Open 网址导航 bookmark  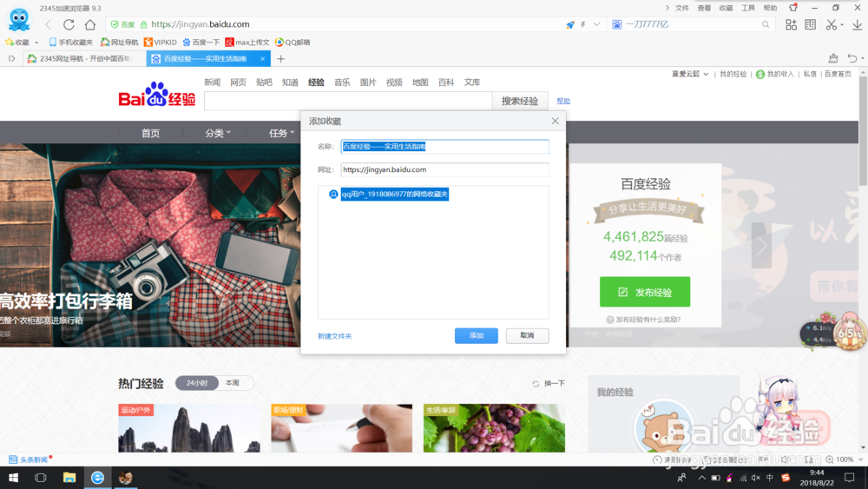pos(119,42)
